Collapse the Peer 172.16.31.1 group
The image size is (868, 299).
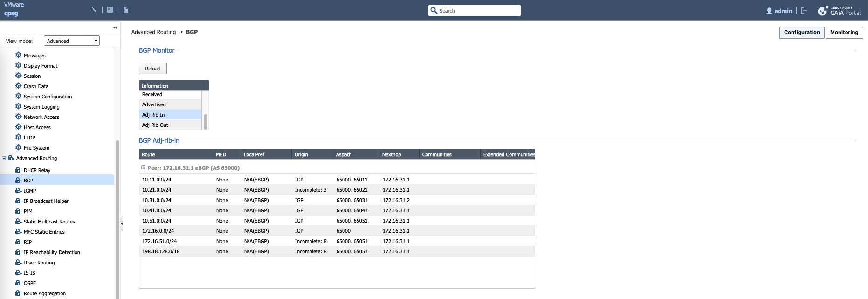tap(144, 167)
